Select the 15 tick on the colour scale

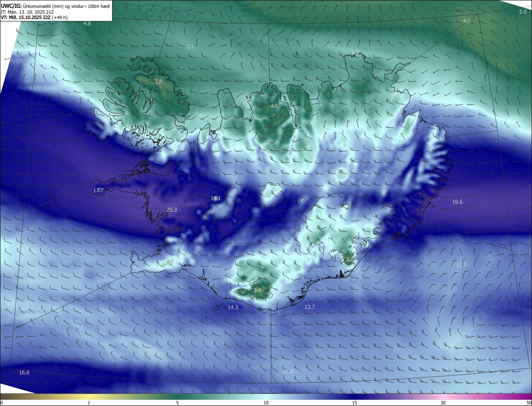coord(355,403)
